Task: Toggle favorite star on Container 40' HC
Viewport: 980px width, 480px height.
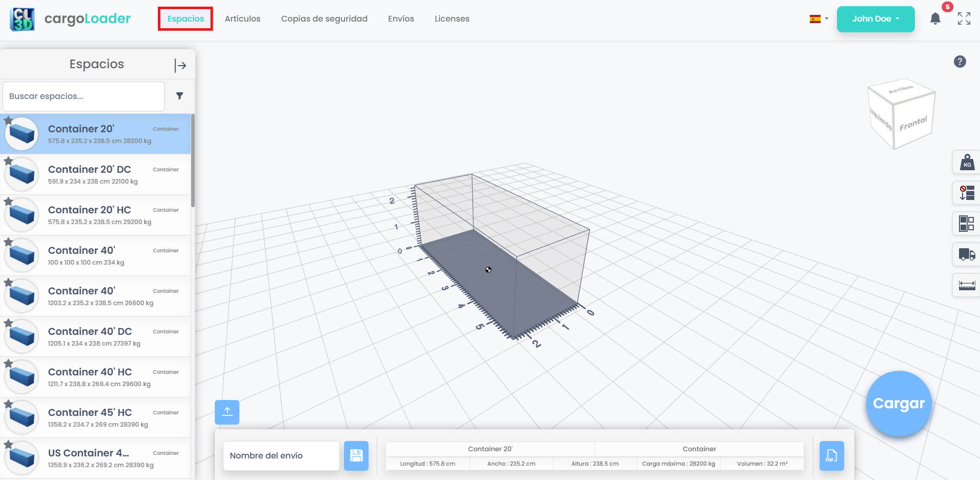Action: [8, 364]
